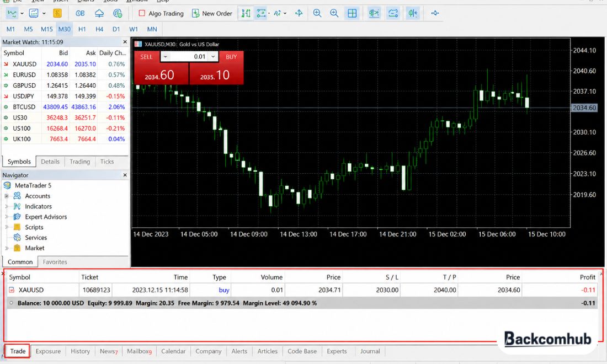Open the indicators list icon
Image resolution: width=607 pixels, height=364 pixels.
click(x=277, y=14)
